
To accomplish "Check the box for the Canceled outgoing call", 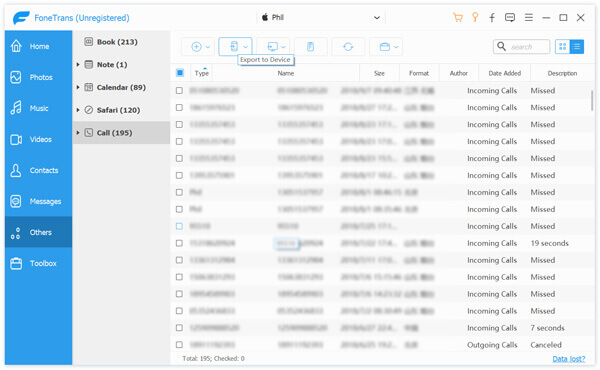I will 179,344.
